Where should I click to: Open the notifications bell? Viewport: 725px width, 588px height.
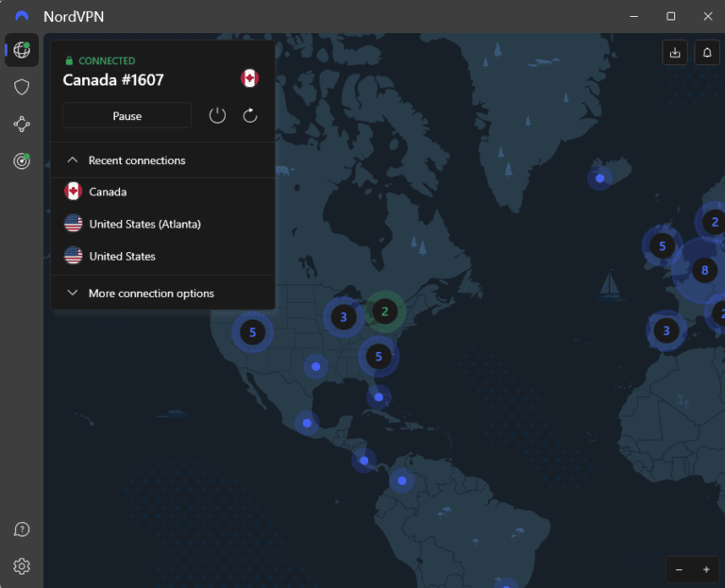click(707, 52)
